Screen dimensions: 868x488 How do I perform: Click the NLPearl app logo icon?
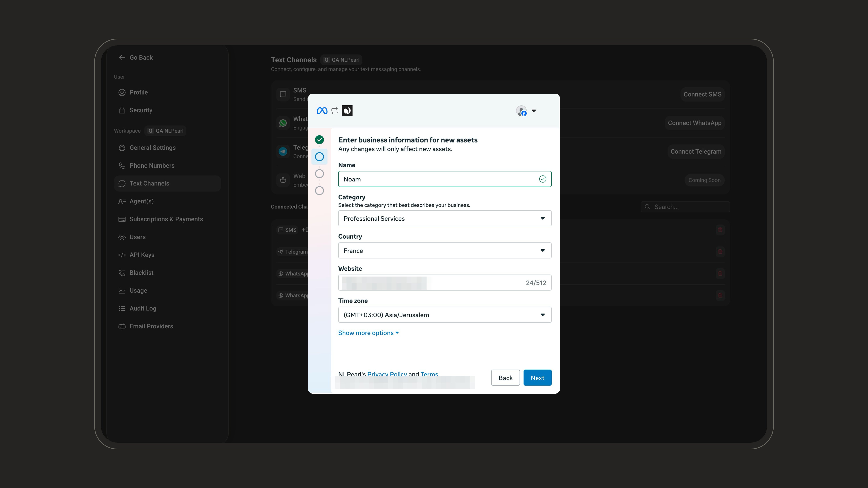(347, 111)
